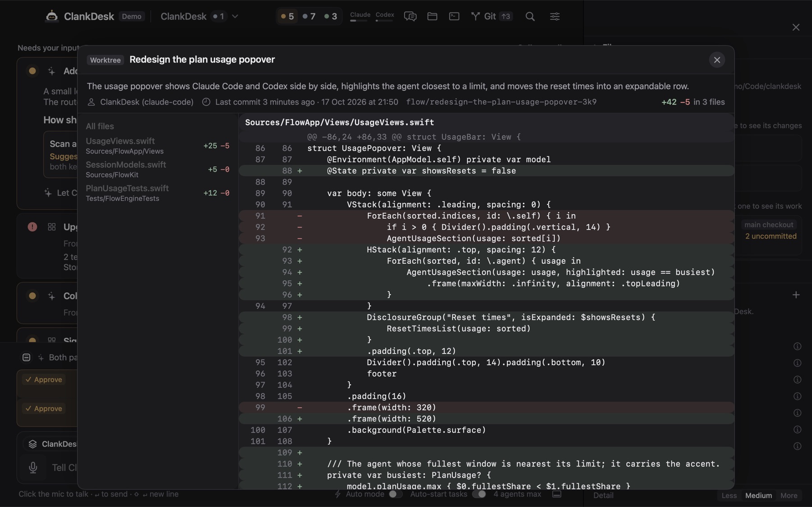Click added line '@State private var showsResets = false'

click(486, 171)
